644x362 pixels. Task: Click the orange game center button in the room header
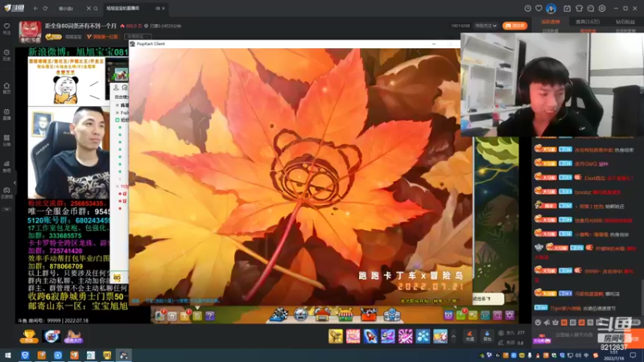click(x=514, y=26)
